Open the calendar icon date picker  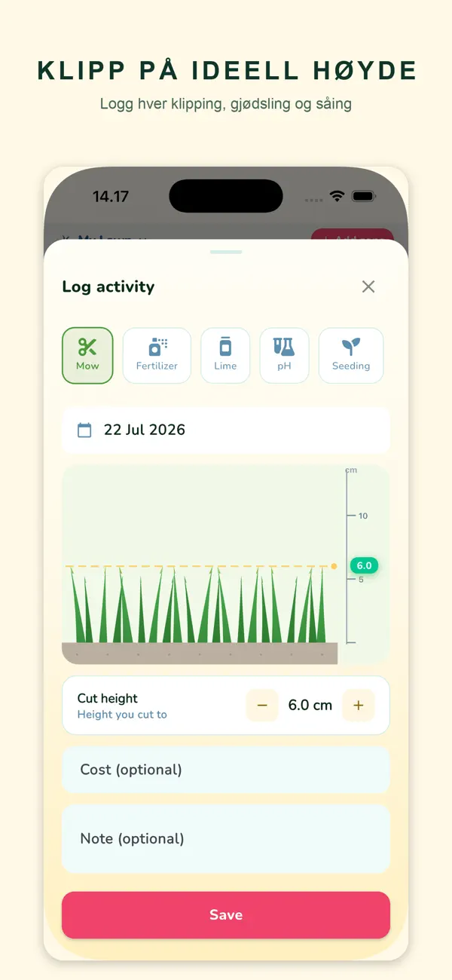click(x=84, y=430)
